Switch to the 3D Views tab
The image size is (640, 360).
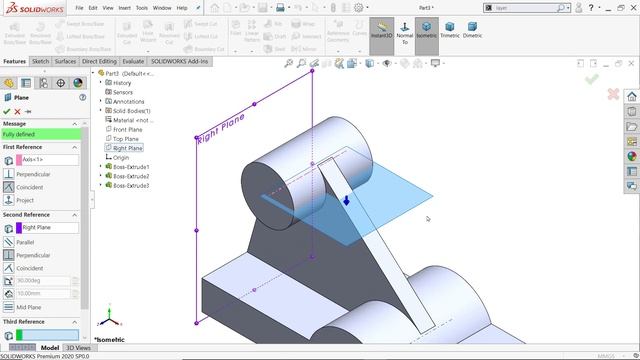tap(78, 348)
